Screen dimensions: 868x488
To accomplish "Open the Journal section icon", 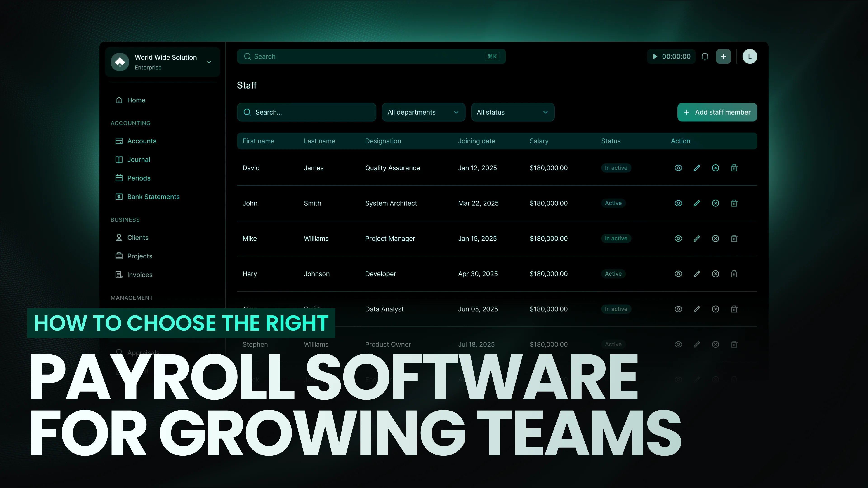I will pyautogui.click(x=119, y=159).
